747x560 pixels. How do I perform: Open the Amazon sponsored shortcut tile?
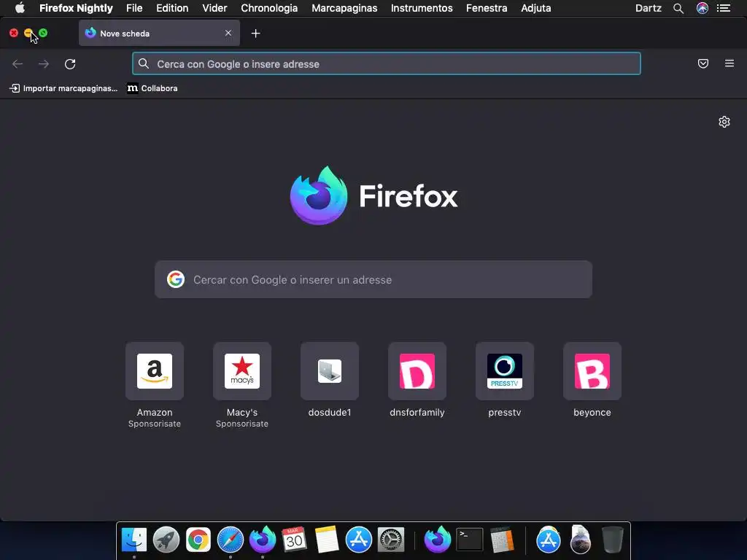155,371
